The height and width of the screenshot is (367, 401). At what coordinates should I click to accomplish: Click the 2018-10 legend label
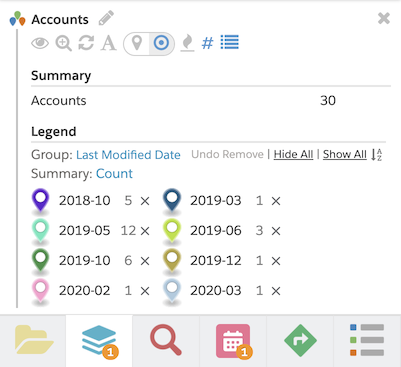click(x=85, y=201)
